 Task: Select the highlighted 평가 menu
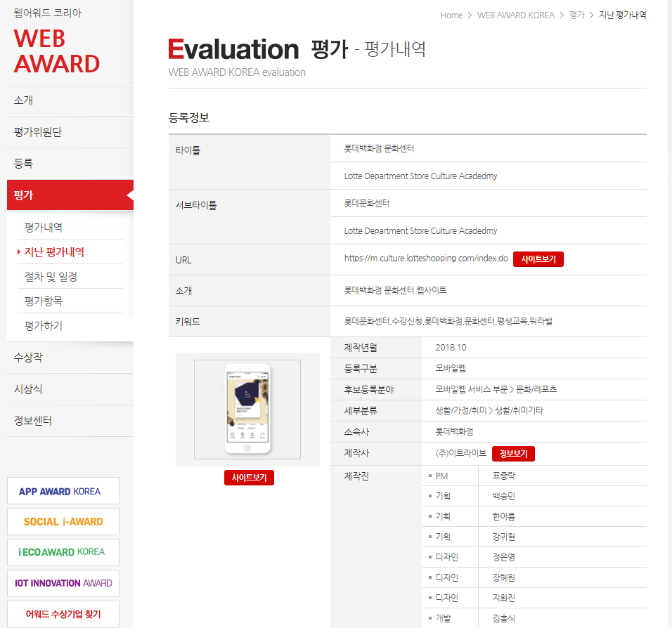pyautogui.click(x=70, y=195)
